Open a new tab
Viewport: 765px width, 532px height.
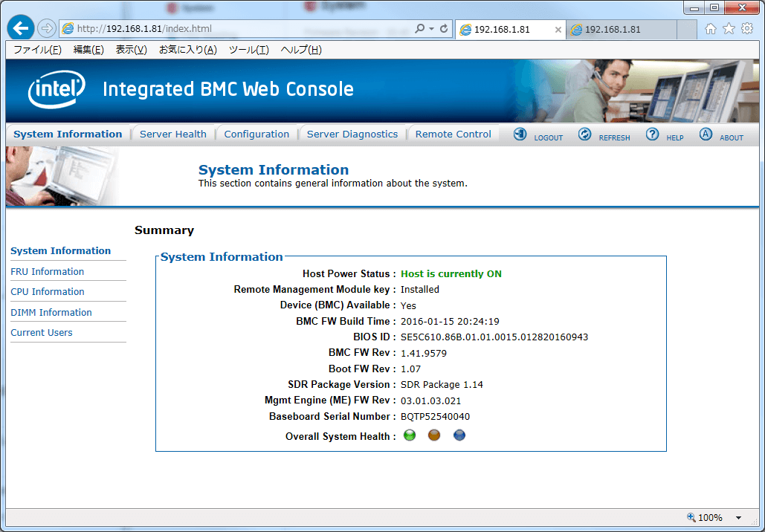[686, 29]
